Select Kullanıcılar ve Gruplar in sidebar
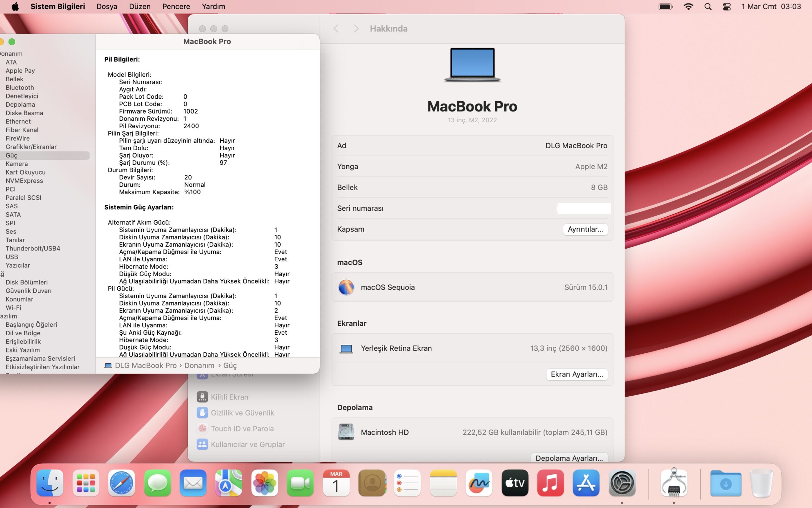This screenshot has width=812, height=508. coord(241,444)
